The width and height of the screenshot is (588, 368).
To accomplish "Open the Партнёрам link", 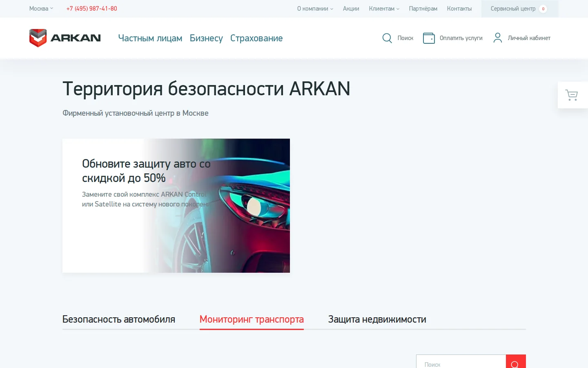I will (423, 9).
